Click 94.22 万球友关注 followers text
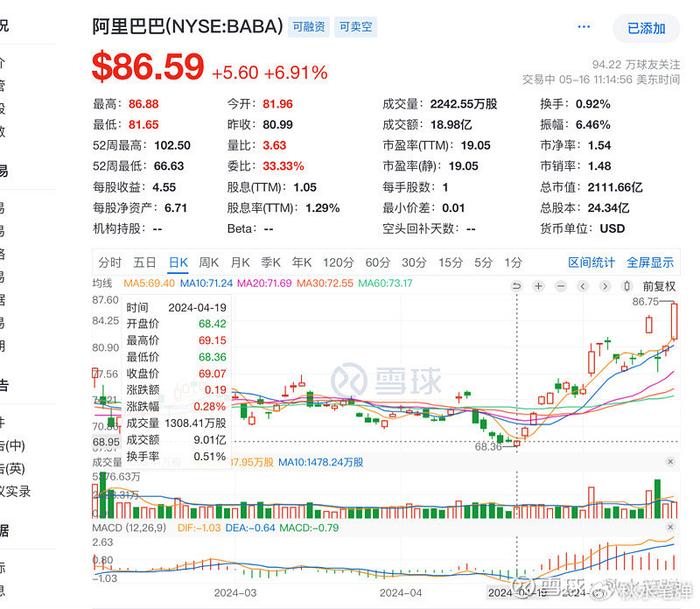Viewport: 700px width, 609px height. pyautogui.click(x=636, y=65)
